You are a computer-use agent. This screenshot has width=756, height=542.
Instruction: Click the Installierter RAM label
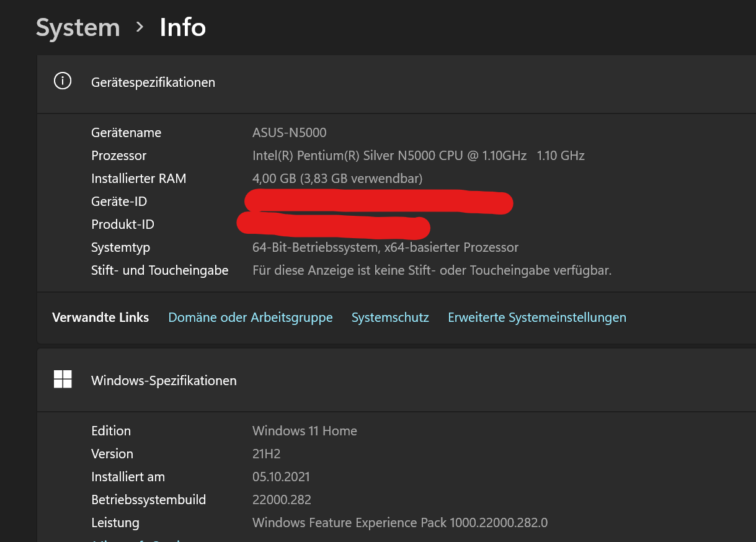pyautogui.click(x=138, y=179)
